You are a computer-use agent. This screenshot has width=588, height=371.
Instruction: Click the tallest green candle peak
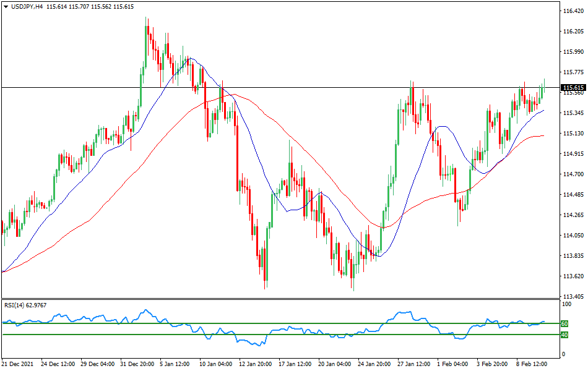(147, 20)
